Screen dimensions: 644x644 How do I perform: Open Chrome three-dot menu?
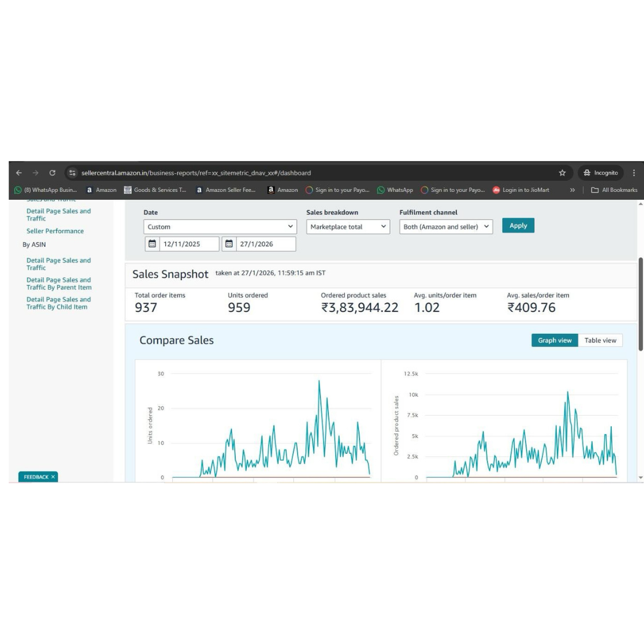[x=633, y=173]
